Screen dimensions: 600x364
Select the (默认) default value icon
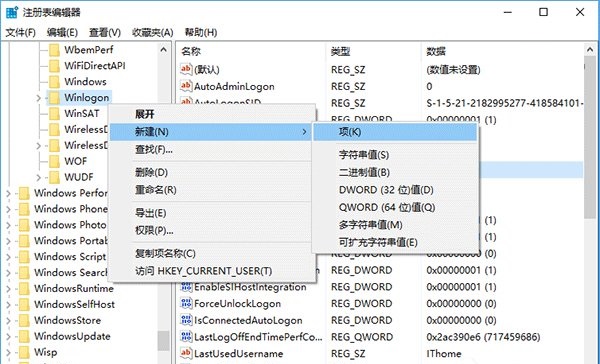186,69
